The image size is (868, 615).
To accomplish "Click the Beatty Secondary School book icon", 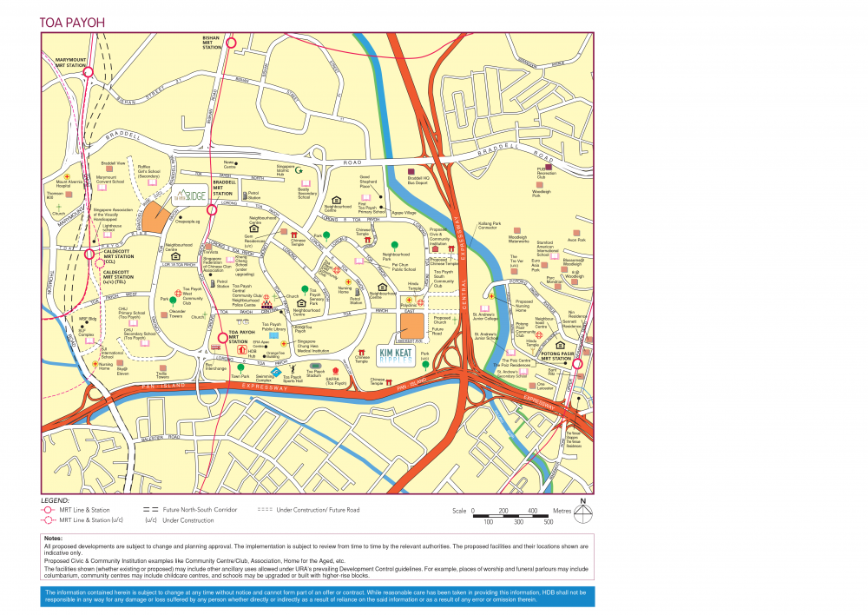I will coord(306,182).
